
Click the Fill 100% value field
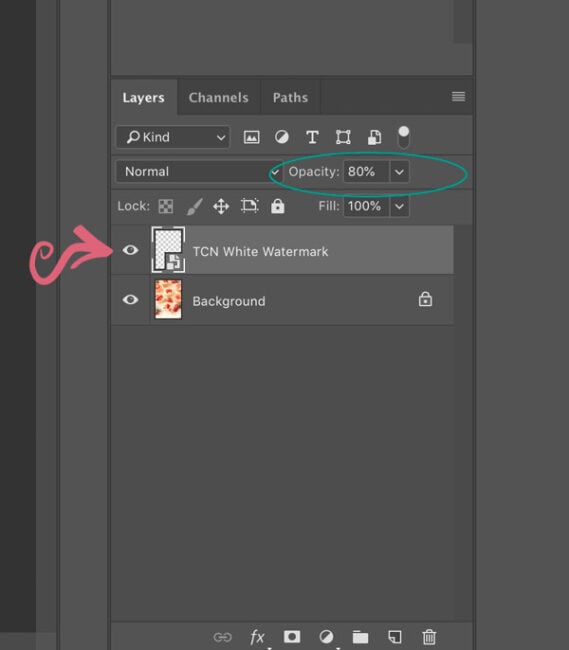point(366,206)
